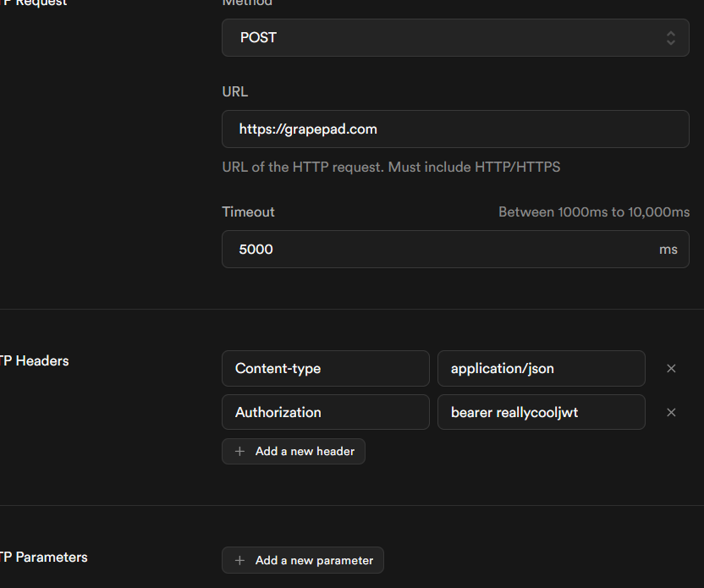Click the ms unit suffix in Timeout

pos(668,250)
